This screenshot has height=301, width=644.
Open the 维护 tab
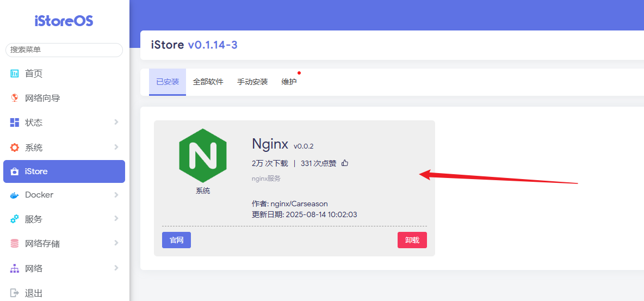289,82
